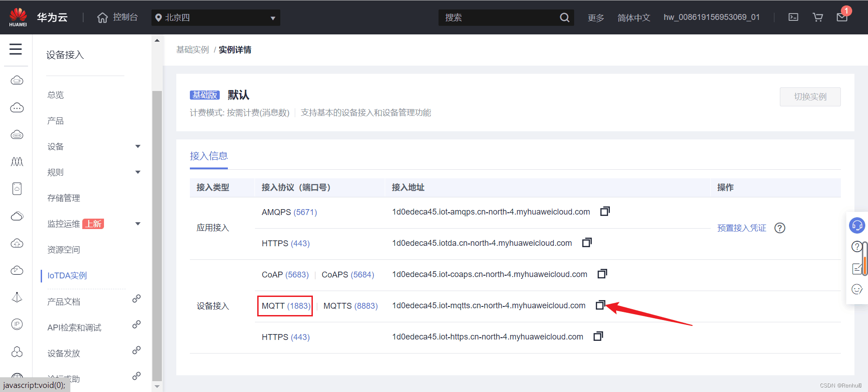Screen dimensions: 868x392
Task: Expand the 规则 sidebar section
Action: (94, 172)
